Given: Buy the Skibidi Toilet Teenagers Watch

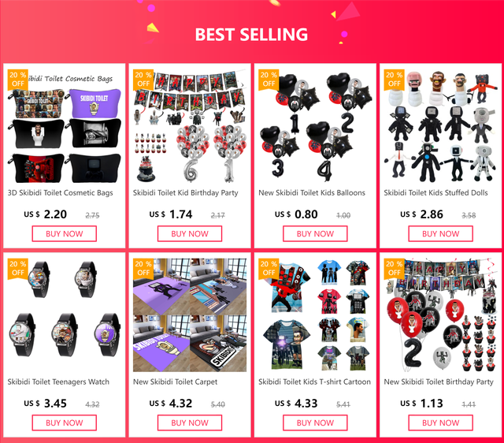Looking at the screenshot, I should (x=65, y=423).
